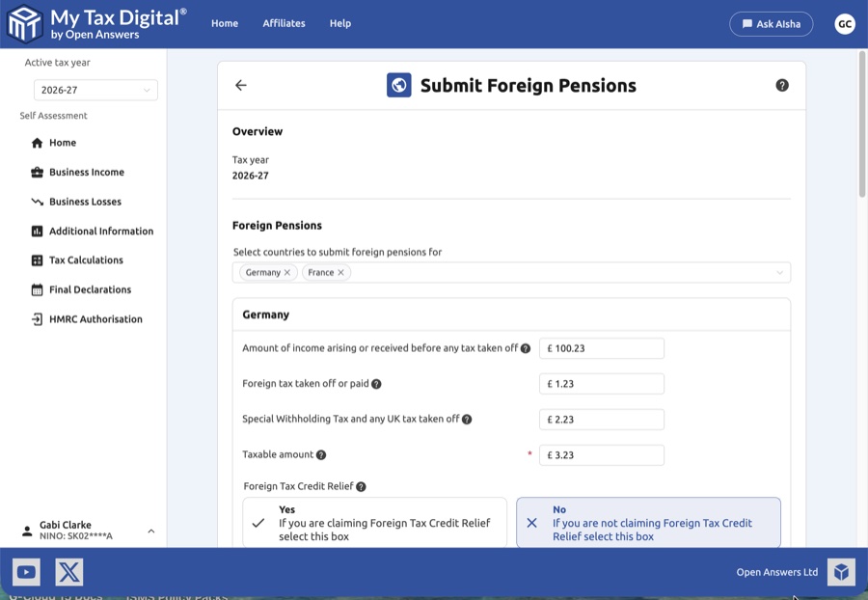Image resolution: width=868 pixels, height=600 pixels.
Task: Open the Affiliates menu item
Action: 284,23
